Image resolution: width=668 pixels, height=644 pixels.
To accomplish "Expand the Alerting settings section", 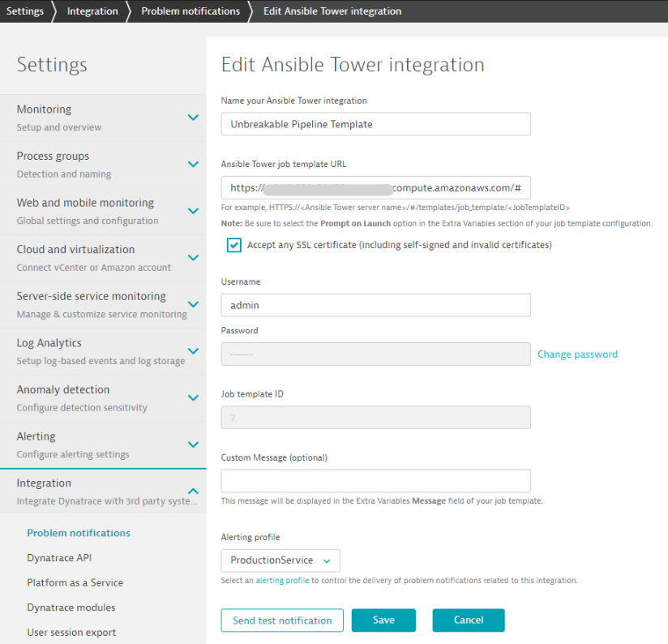I will 193,444.
